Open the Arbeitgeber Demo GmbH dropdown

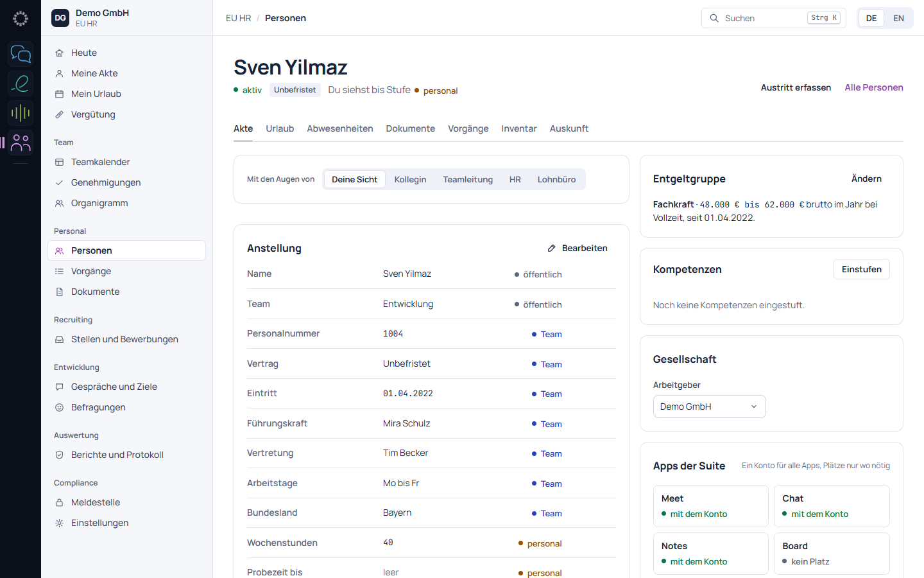[709, 407]
